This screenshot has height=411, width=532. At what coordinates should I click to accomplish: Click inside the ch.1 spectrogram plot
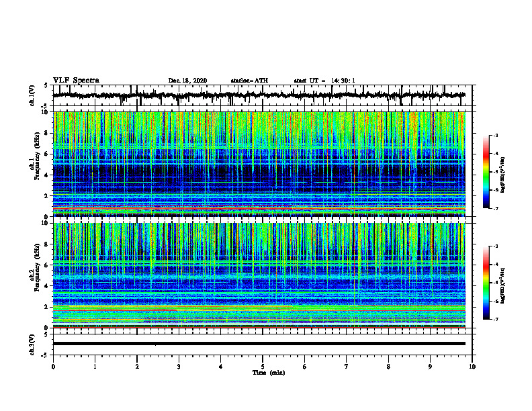click(x=259, y=164)
